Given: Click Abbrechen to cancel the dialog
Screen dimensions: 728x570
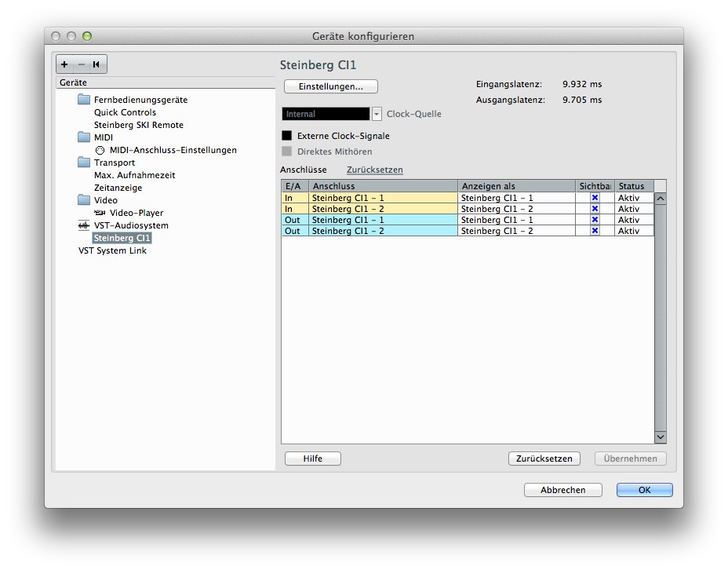Looking at the screenshot, I should pos(562,490).
